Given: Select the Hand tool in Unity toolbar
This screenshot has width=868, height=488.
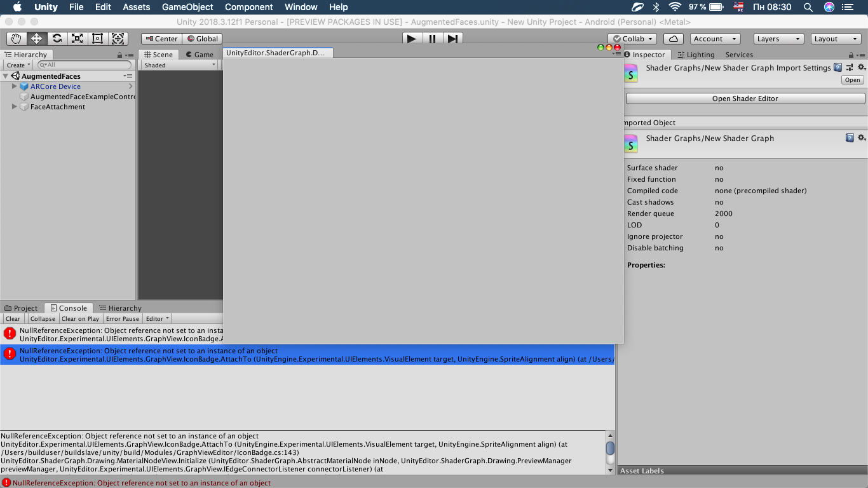Looking at the screenshot, I should 16,39.
